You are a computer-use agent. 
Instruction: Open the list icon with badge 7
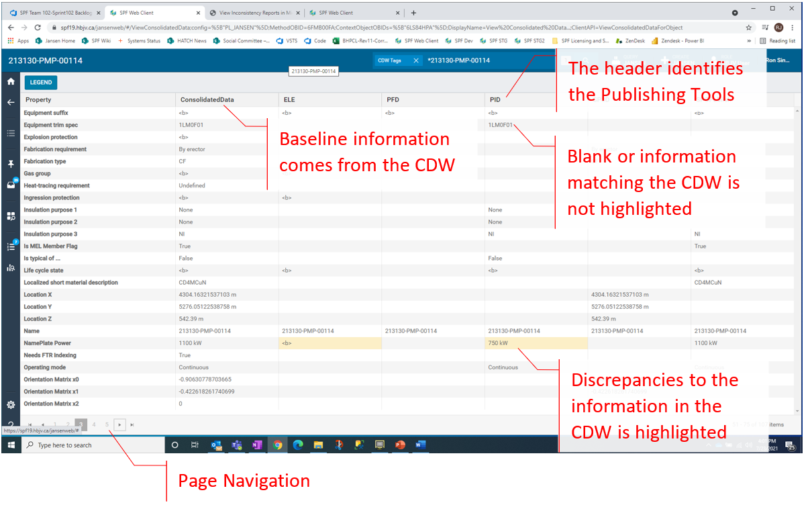pyautogui.click(x=11, y=246)
